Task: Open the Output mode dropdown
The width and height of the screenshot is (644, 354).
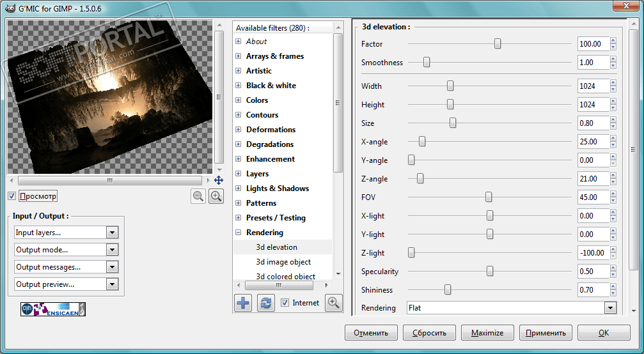Action: pos(66,250)
